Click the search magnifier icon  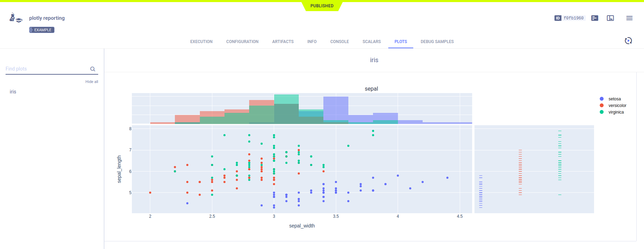point(93,69)
